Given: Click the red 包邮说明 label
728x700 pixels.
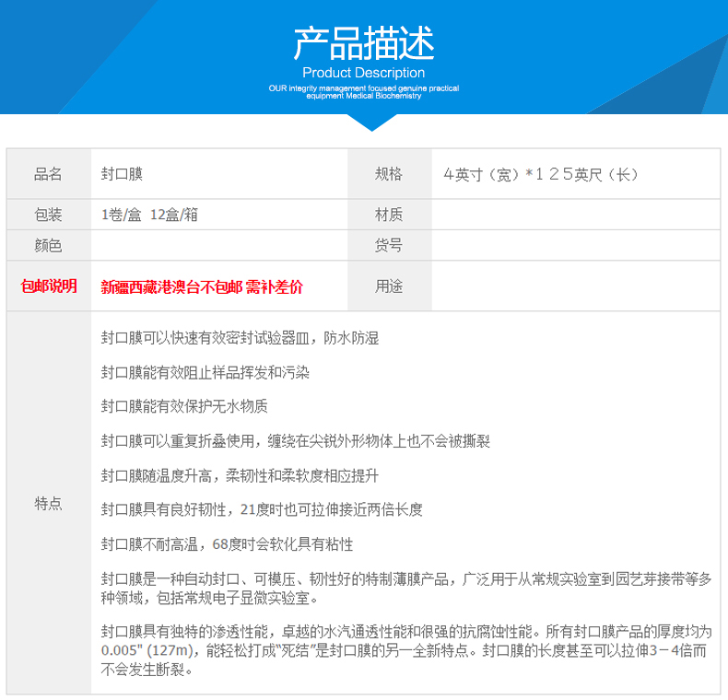Looking at the screenshot, I should point(49,286).
